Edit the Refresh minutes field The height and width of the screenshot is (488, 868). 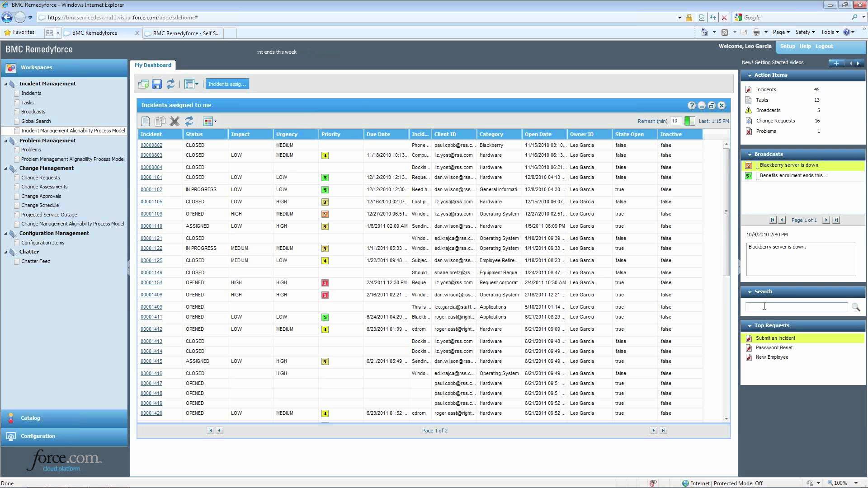click(x=676, y=121)
